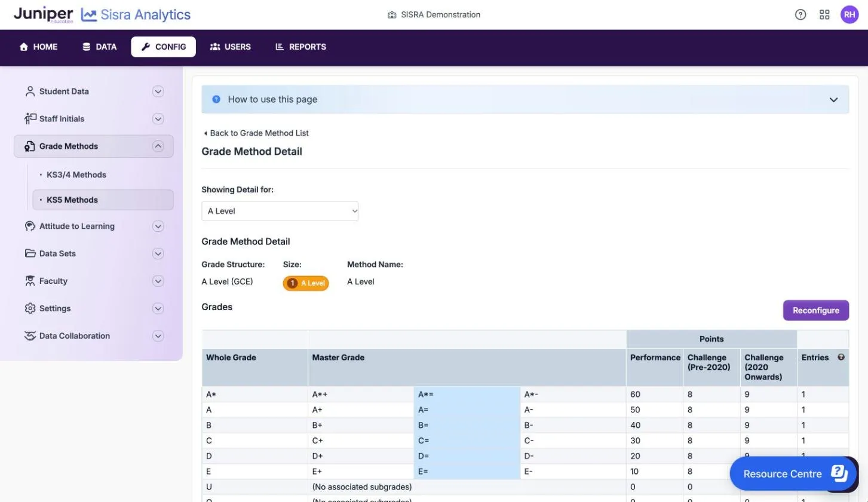This screenshot has height=502, width=868.
Task: Click the Data Sets folder icon
Action: (30, 253)
